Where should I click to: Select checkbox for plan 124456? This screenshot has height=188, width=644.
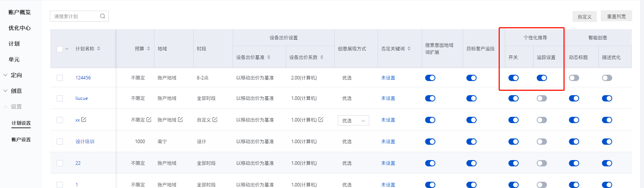60,78
